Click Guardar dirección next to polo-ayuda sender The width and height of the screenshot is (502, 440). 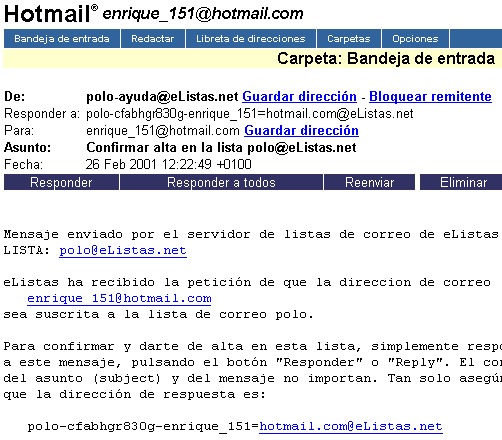click(x=299, y=97)
